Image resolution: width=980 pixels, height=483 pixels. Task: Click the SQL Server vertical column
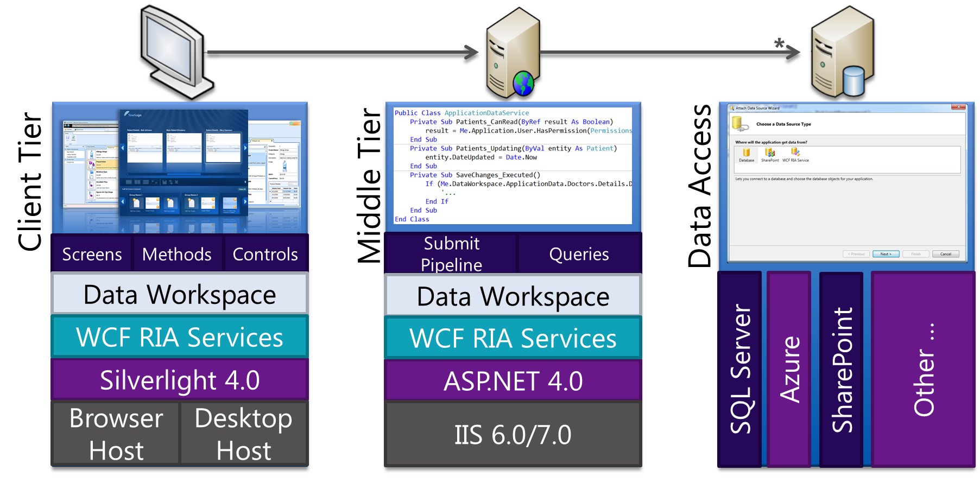[x=740, y=369]
